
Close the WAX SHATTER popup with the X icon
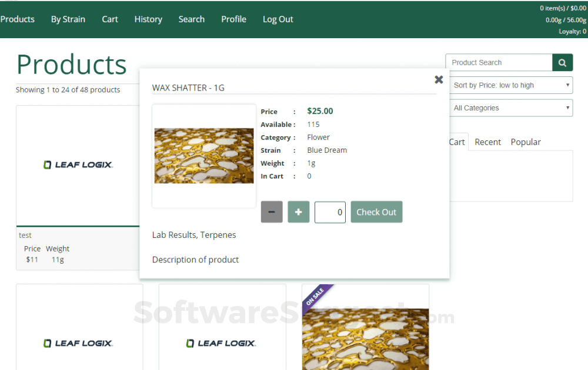439,79
